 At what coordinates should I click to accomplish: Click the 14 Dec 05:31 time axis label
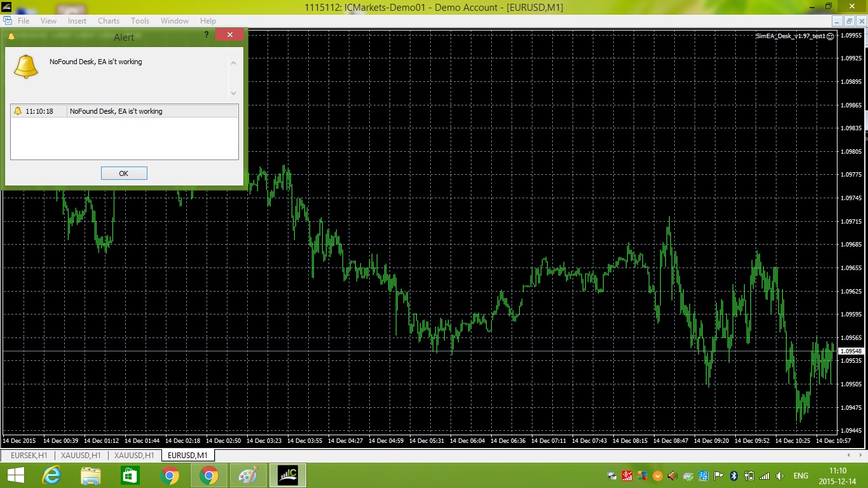tap(426, 440)
